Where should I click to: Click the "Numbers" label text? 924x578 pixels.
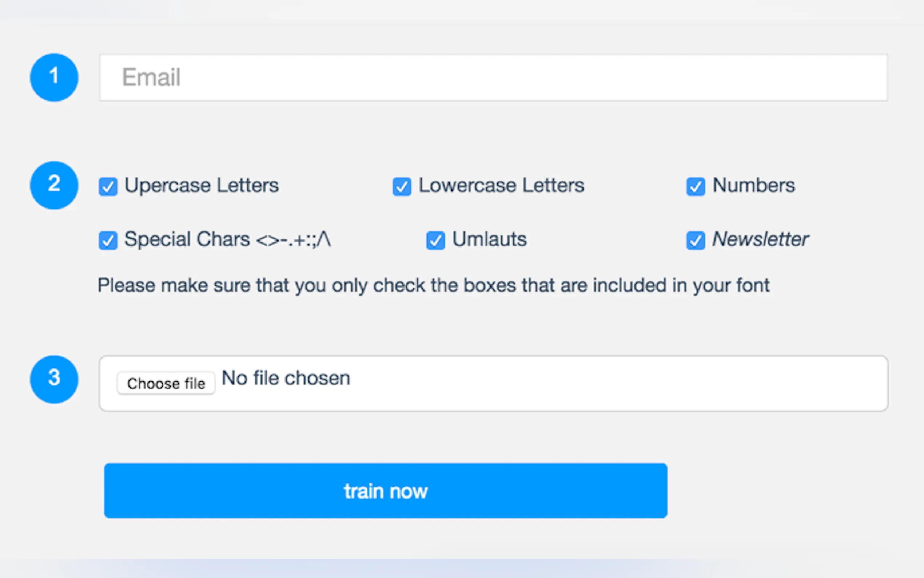pyautogui.click(x=754, y=185)
